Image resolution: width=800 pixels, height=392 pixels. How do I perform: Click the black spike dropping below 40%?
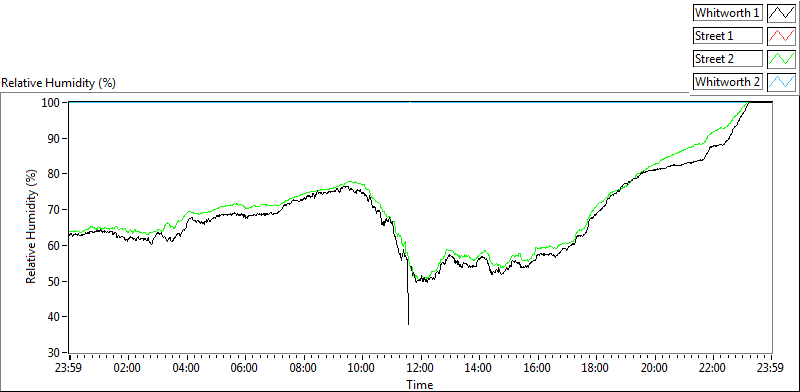(408, 293)
